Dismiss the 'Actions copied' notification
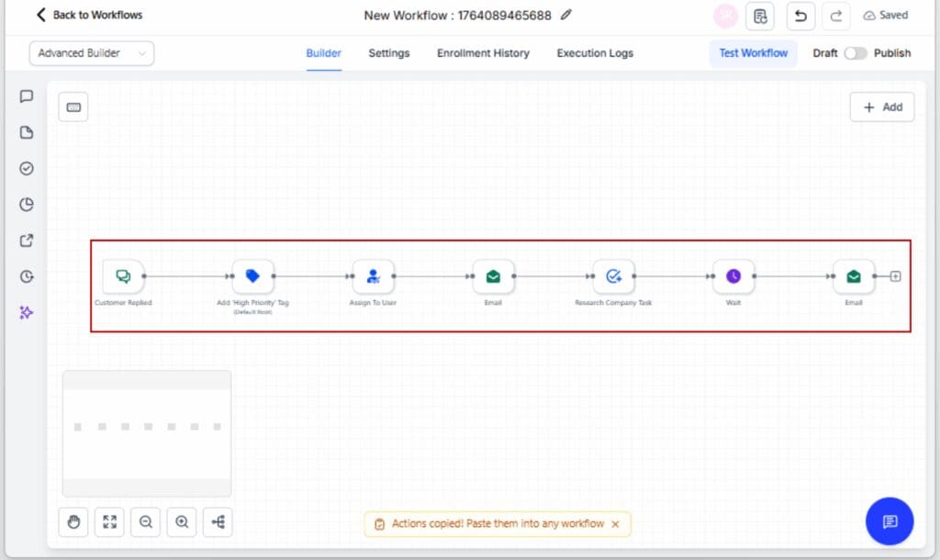Screen dimensions: 940x560 615,523
